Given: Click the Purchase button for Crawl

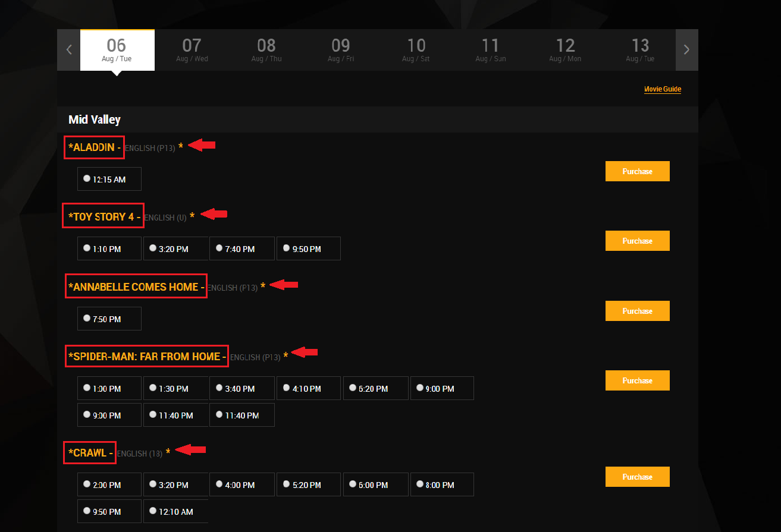Looking at the screenshot, I should pos(637,477).
